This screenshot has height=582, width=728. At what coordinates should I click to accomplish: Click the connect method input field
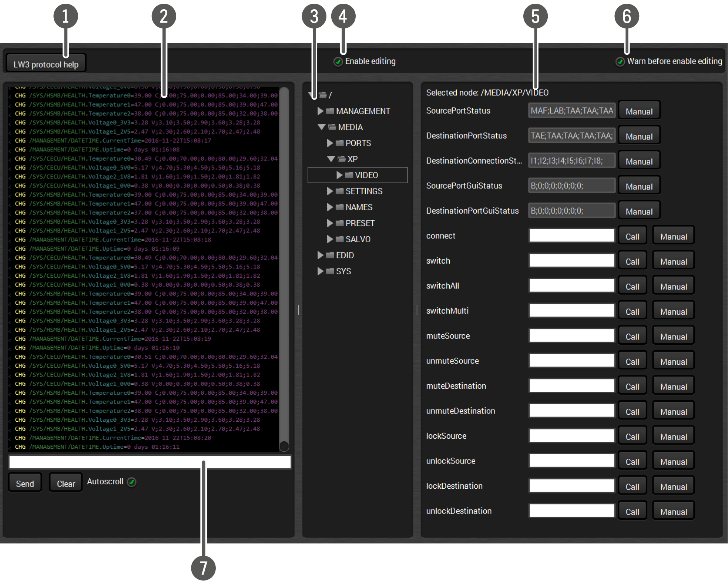point(572,235)
